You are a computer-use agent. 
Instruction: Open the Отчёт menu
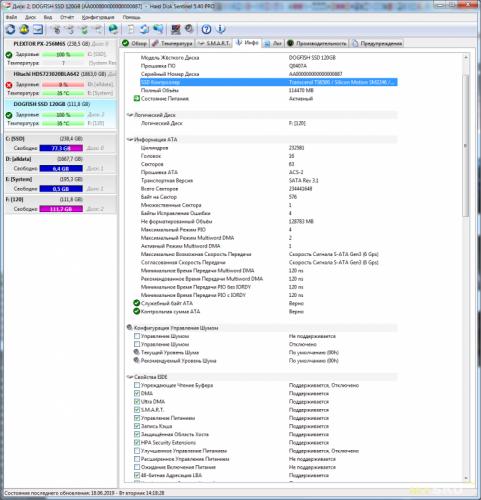(x=67, y=17)
